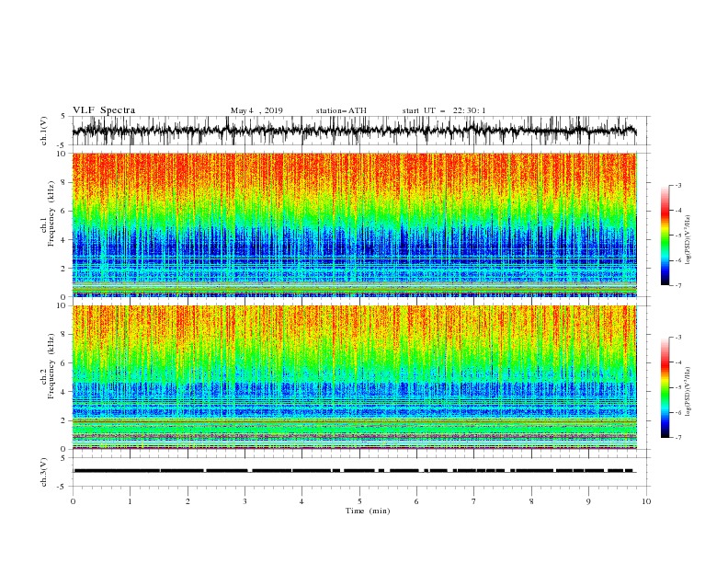Click the lower color bar next to ch.2 spectrogram

[665, 387]
